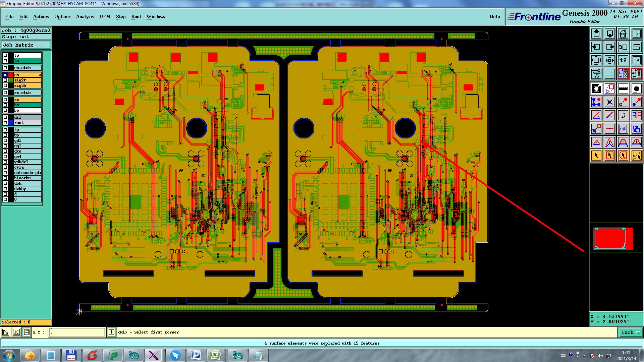Select the 1:2 zoom icon
Viewport: 644px width, 362px height.
(623, 60)
